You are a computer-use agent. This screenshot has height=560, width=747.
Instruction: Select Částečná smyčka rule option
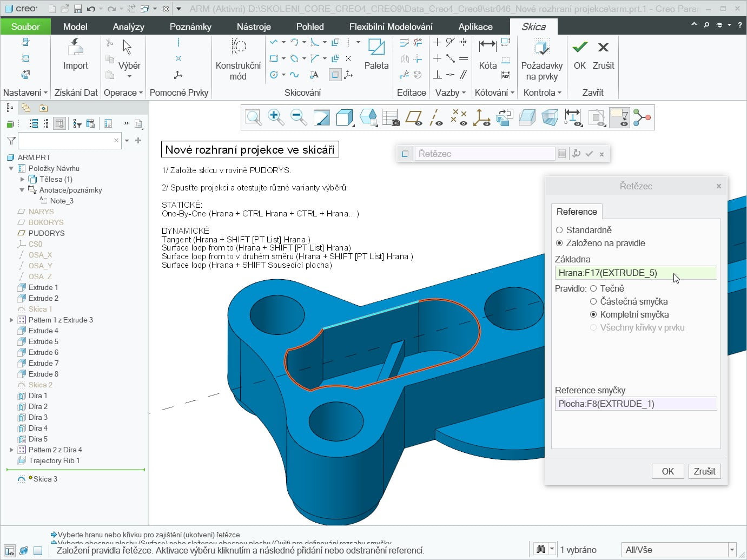pyautogui.click(x=593, y=301)
